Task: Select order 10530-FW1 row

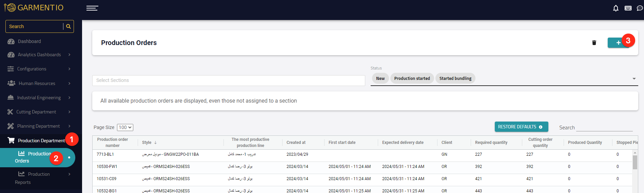Action: coord(363,167)
